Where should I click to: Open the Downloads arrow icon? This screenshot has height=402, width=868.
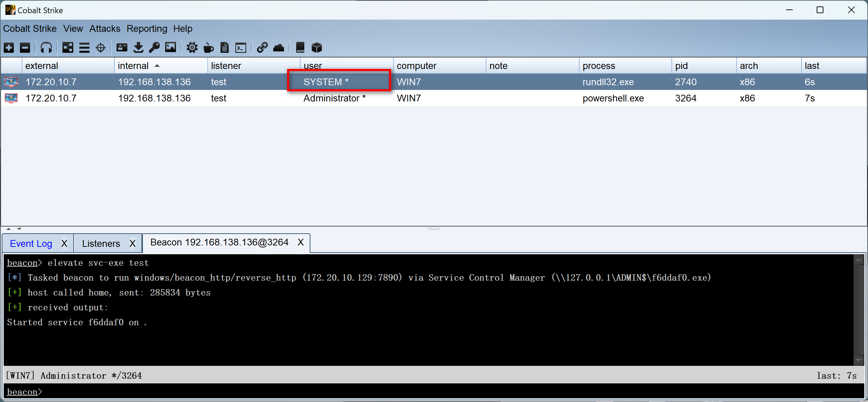pyautogui.click(x=138, y=48)
